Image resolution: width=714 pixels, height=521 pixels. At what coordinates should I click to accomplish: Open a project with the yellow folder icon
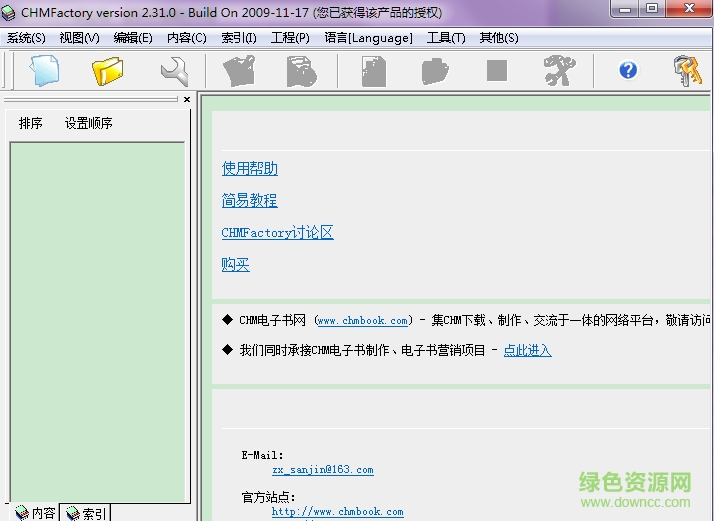107,71
